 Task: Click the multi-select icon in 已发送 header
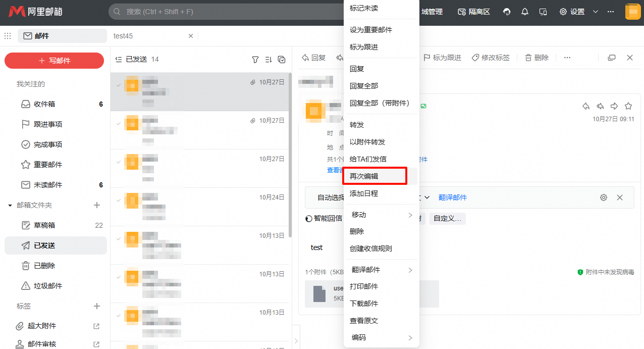pos(282,60)
